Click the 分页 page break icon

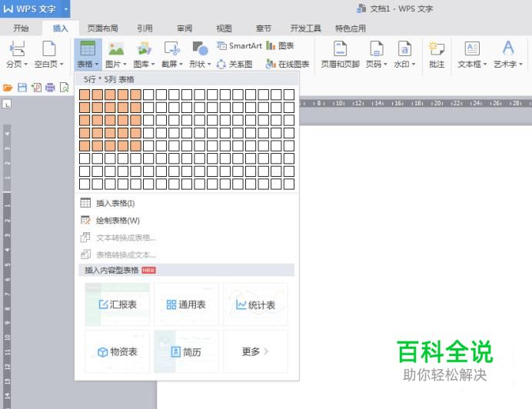17,48
